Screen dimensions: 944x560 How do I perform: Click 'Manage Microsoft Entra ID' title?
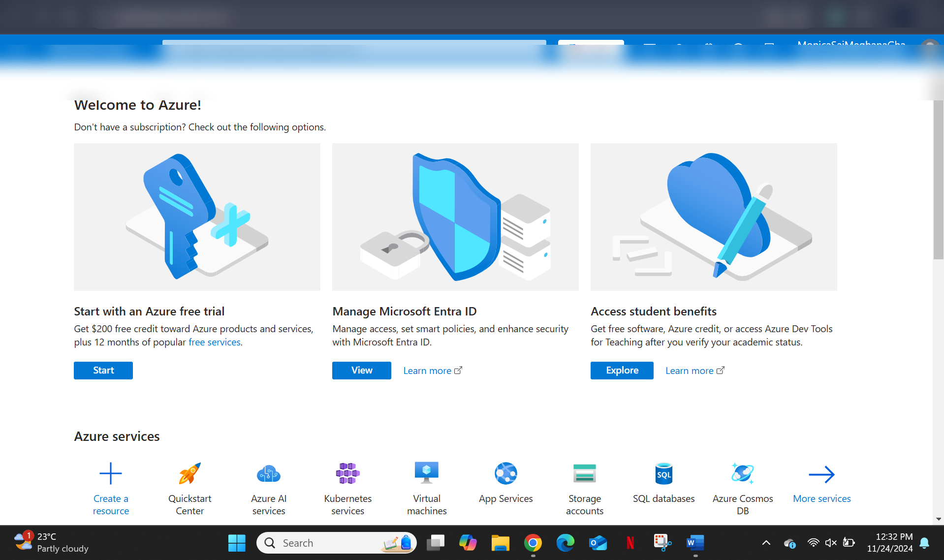point(405,311)
